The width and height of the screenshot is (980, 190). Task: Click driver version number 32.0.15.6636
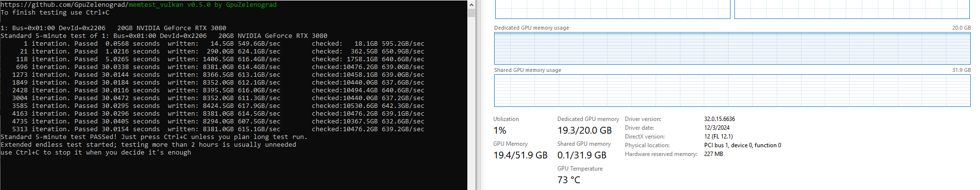point(719,119)
